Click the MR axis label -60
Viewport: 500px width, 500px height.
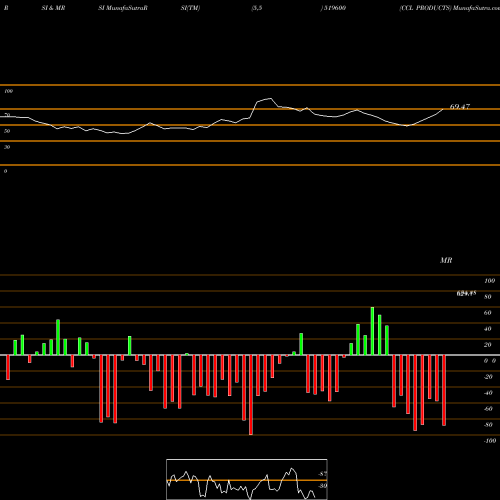click(x=488, y=409)
